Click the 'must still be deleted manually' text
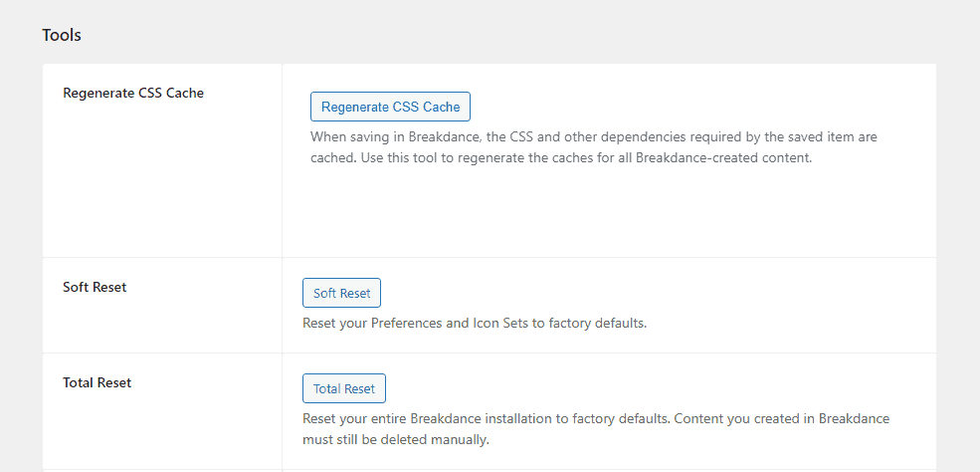The height and width of the screenshot is (472, 980). click(x=396, y=439)
